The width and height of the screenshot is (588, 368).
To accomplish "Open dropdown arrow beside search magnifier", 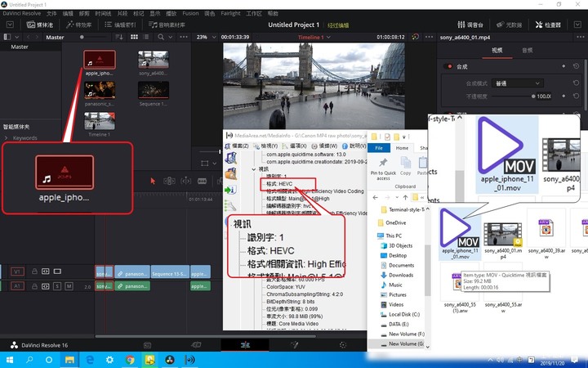I will (x=170, y=37).
